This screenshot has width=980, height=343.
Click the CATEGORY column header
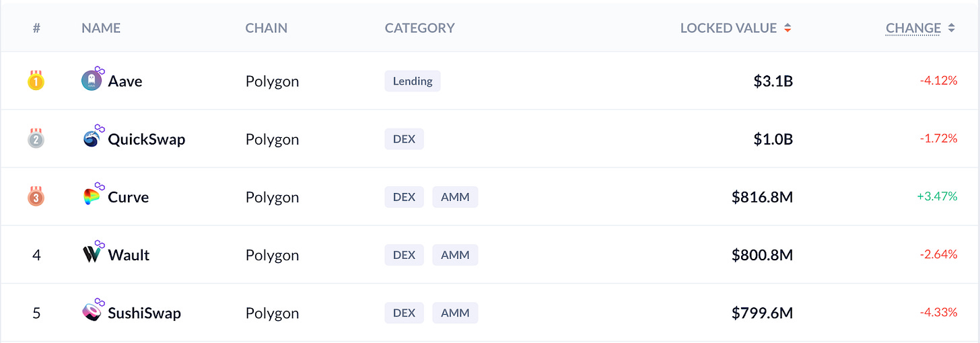pyautogui.click(x=420, y=28)
